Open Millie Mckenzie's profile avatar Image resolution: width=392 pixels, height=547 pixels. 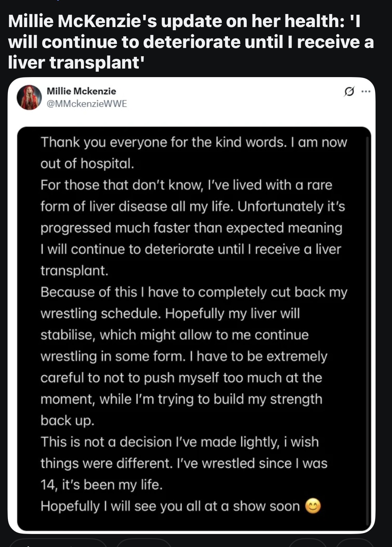(29, 97)
